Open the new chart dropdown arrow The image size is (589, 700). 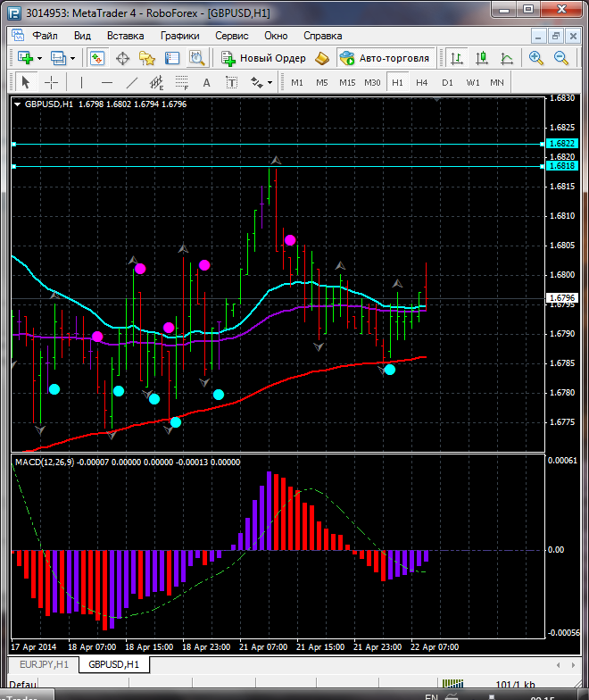tap(41, 58)
